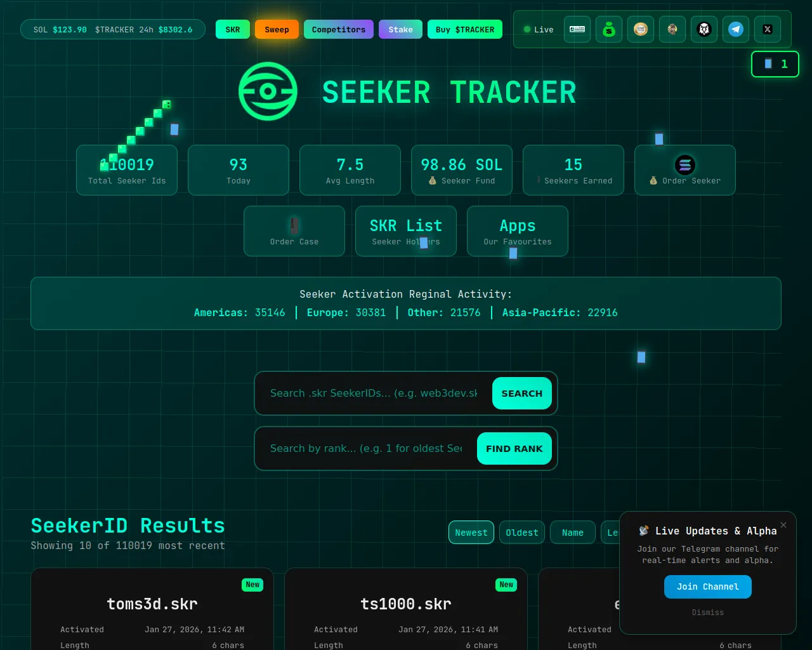Click the Live status indicator
Screen dimensions: 812x650
pyautogui.click(x=539, y=30)
